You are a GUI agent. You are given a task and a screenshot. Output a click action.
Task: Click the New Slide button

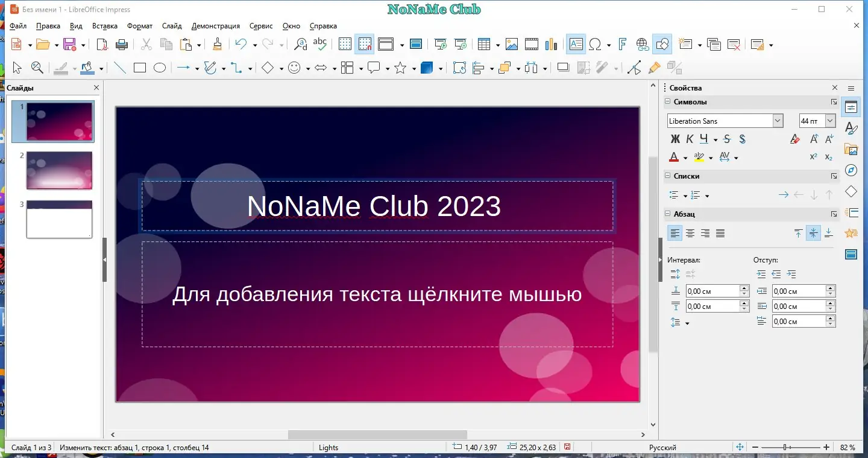click(x=685, y=44)
